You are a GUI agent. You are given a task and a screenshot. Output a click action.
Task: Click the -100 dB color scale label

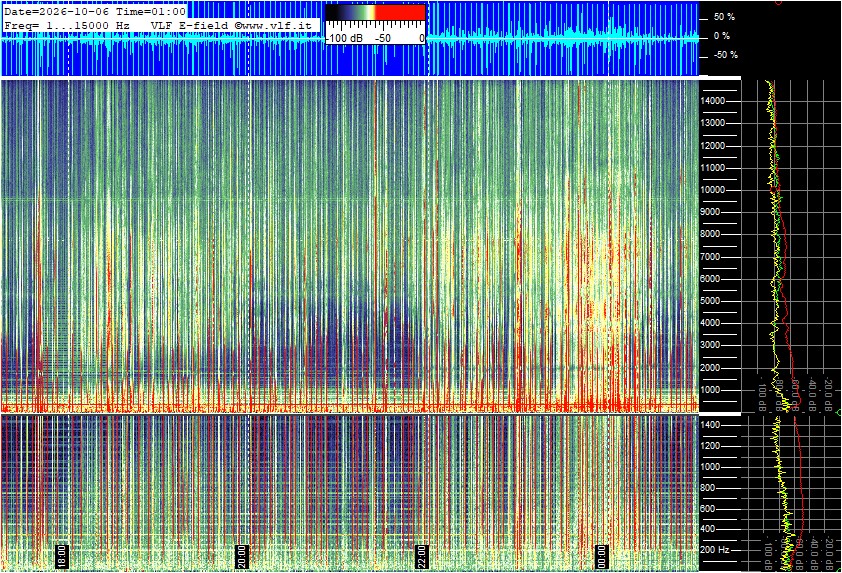[x=344, y=39]
